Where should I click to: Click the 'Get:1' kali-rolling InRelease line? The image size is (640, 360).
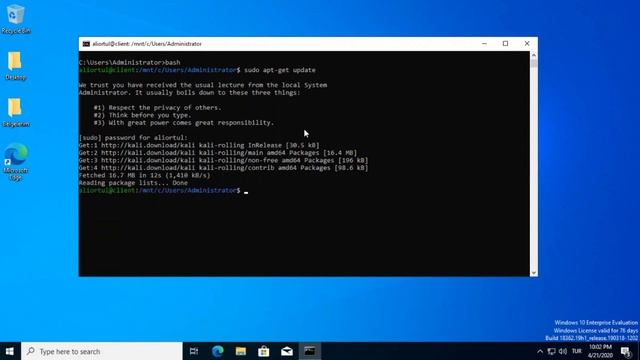point(199,145)
